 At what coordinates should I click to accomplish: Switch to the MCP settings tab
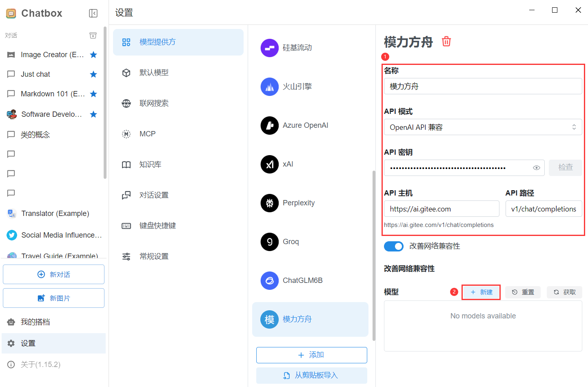click(x=147, y=134)
